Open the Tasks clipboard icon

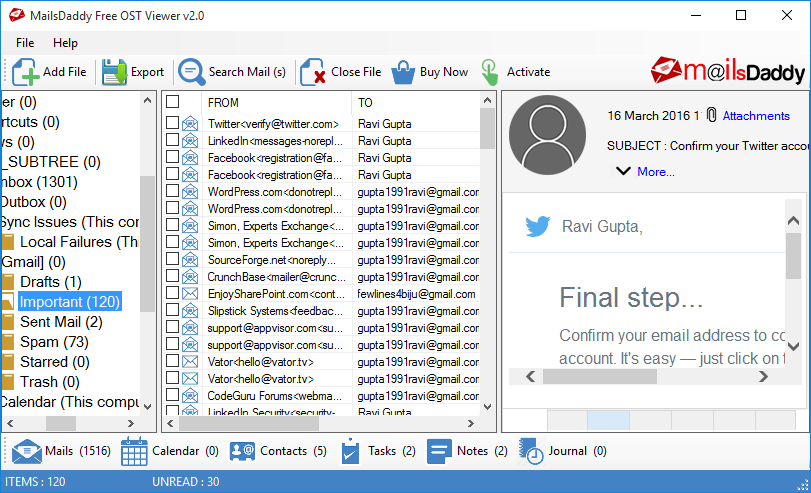pos(351,451)
